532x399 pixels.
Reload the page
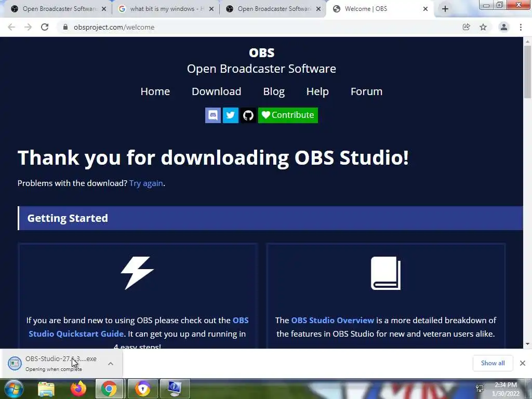pos(45,27)
